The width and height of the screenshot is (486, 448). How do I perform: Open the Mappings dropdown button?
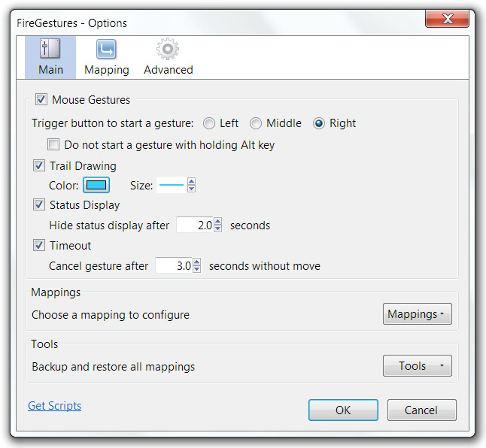click(418, 314)
